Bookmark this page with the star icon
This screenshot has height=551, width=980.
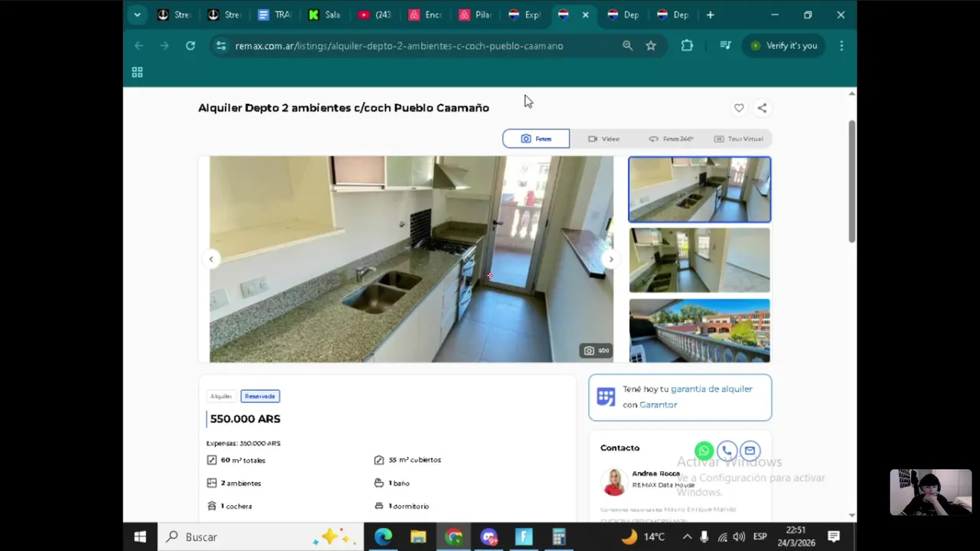coord(651,46)
